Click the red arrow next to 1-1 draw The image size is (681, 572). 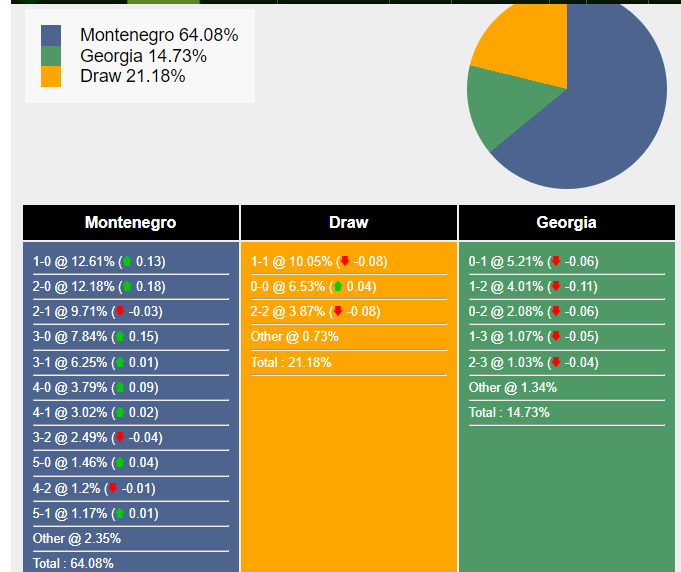(345, 262)
